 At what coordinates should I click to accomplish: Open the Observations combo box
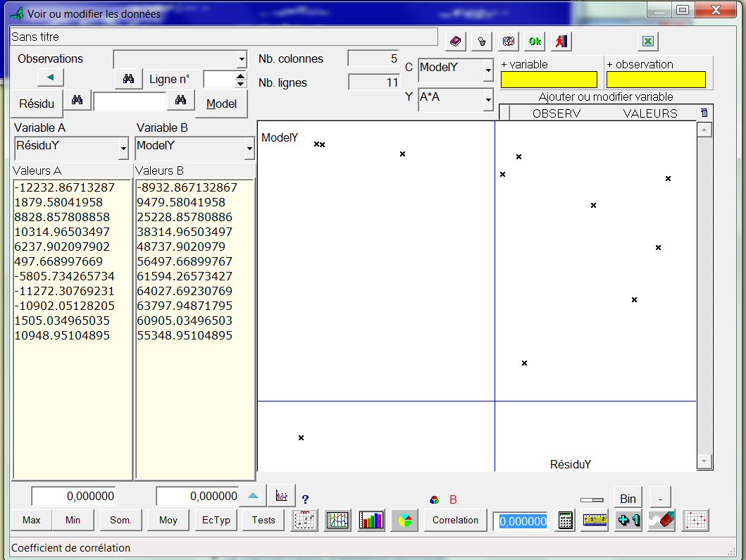(x=242, y=59)
